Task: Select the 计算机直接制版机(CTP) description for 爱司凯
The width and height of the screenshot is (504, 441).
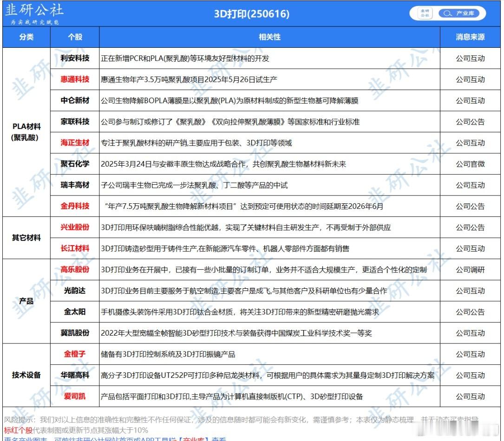Action: [232, 397]
